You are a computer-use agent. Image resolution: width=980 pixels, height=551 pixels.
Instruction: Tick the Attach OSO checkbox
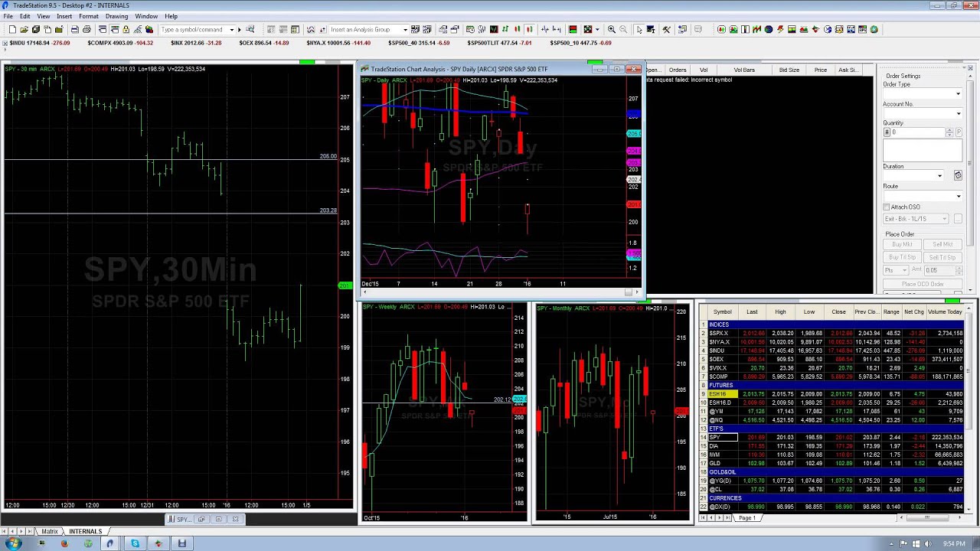click(886, 207)
